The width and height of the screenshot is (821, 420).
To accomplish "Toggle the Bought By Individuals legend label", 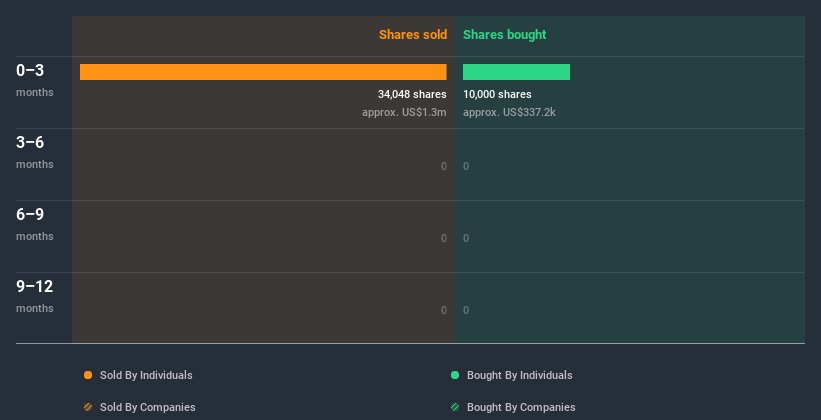I will (519, 375).
